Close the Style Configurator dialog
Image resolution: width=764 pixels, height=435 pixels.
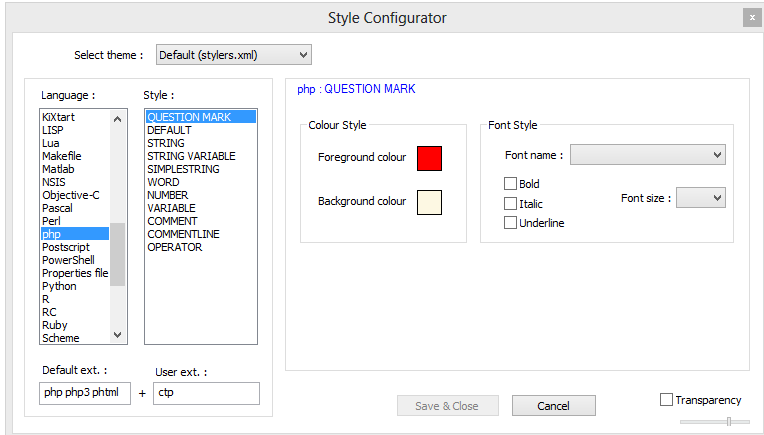[750, 17]
